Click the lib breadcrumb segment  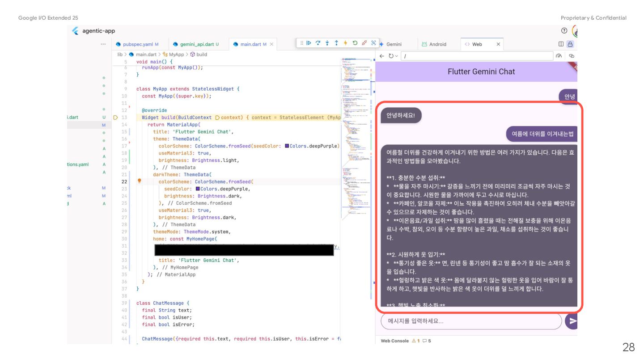120,55
